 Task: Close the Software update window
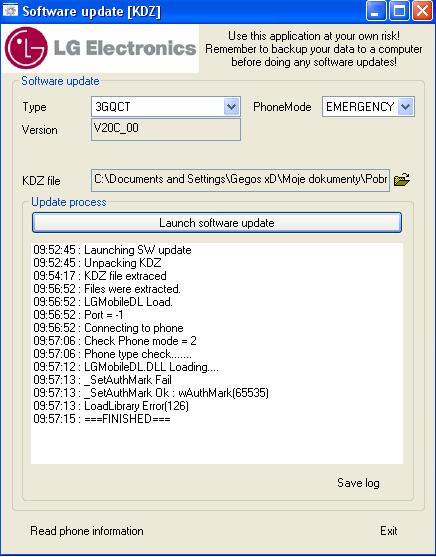422,11
